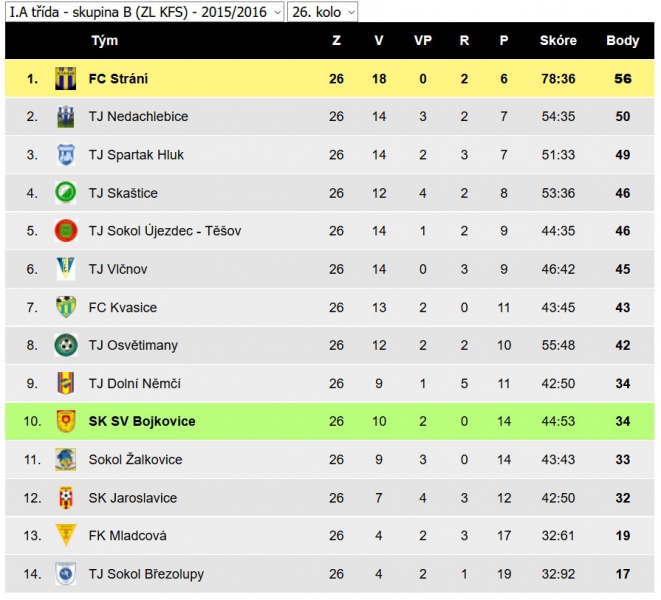Viewport: 661px width, 600px height.
Task: Click the TJ Sokol Újezdec - Těšov logo
Action: pos(66,231)
